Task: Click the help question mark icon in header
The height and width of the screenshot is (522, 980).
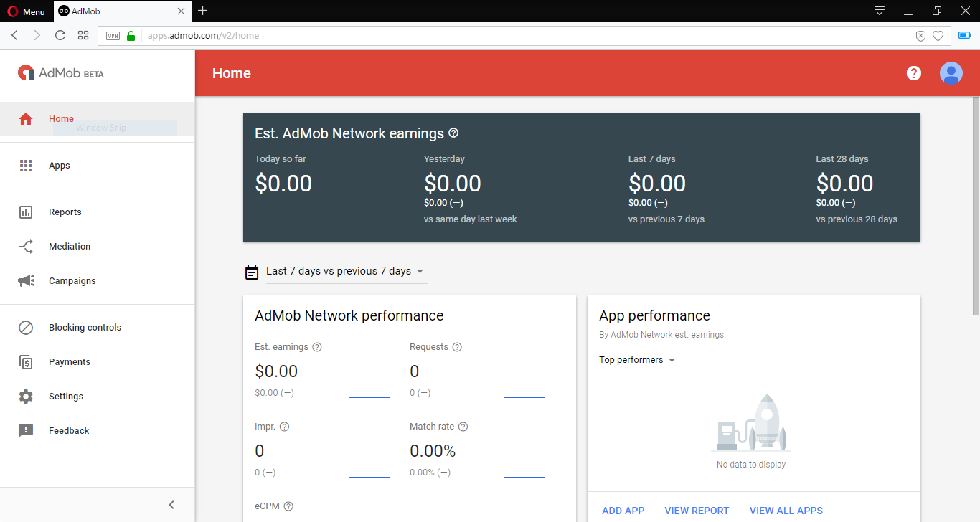Action: coord(913,73)
